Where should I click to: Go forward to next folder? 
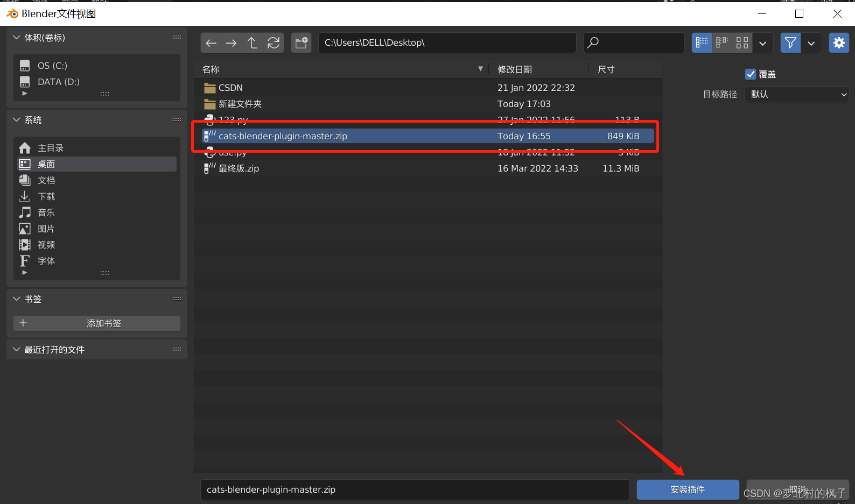point(232,43)
